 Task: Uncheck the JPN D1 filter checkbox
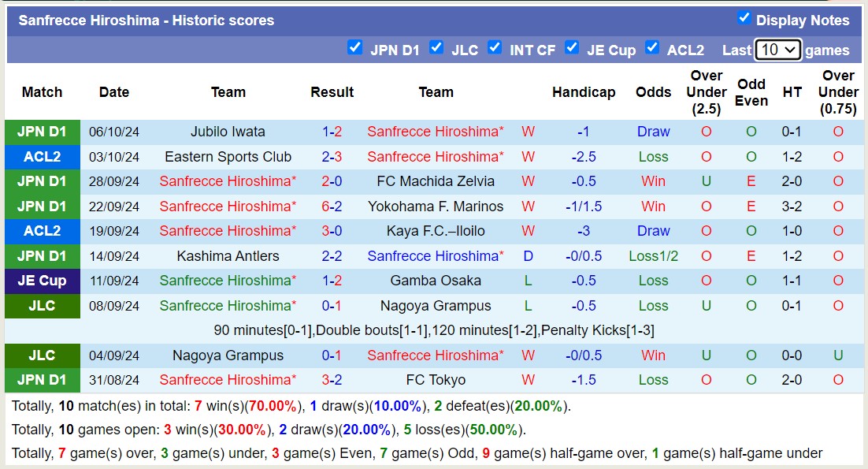(355, 47)
